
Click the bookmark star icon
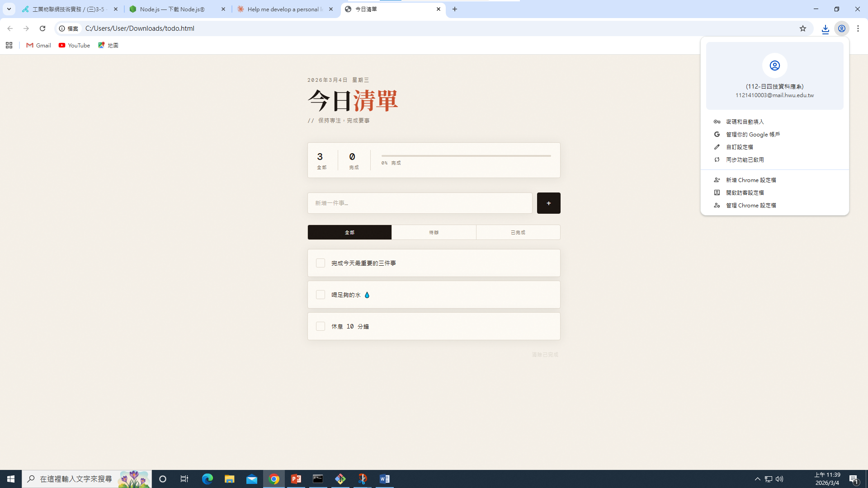click(802, 28)
